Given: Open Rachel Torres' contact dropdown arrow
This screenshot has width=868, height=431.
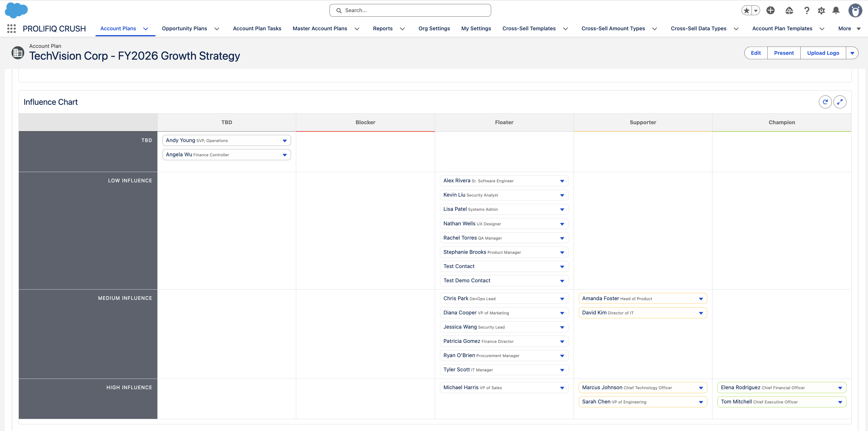Looking at the screenshot, I should point(562,238).
